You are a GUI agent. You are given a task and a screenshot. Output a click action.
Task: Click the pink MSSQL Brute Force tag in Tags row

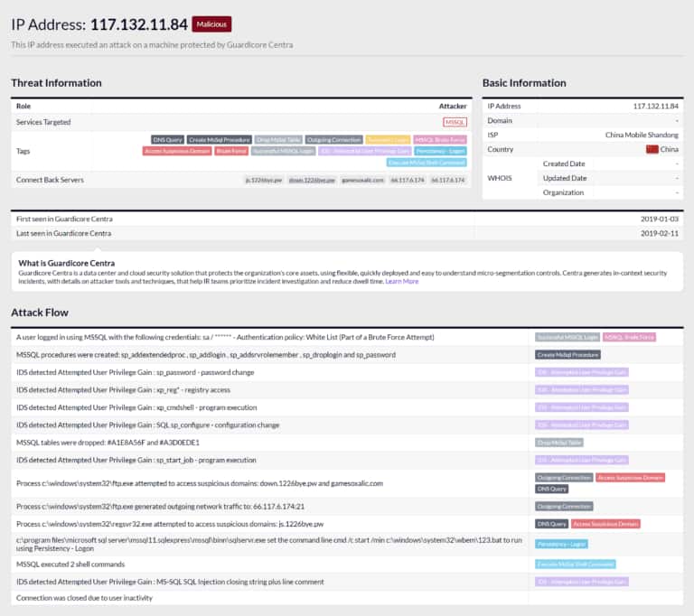click(440, 140)
